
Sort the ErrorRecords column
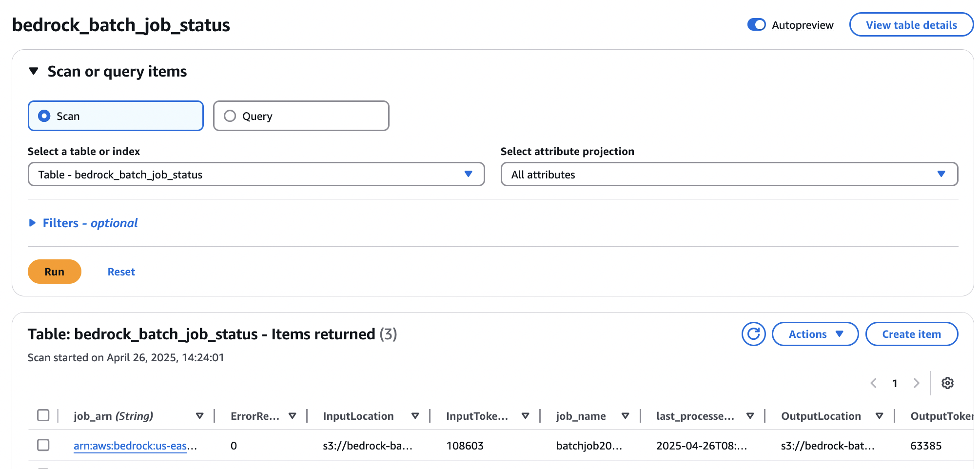(x=293, y=416)
